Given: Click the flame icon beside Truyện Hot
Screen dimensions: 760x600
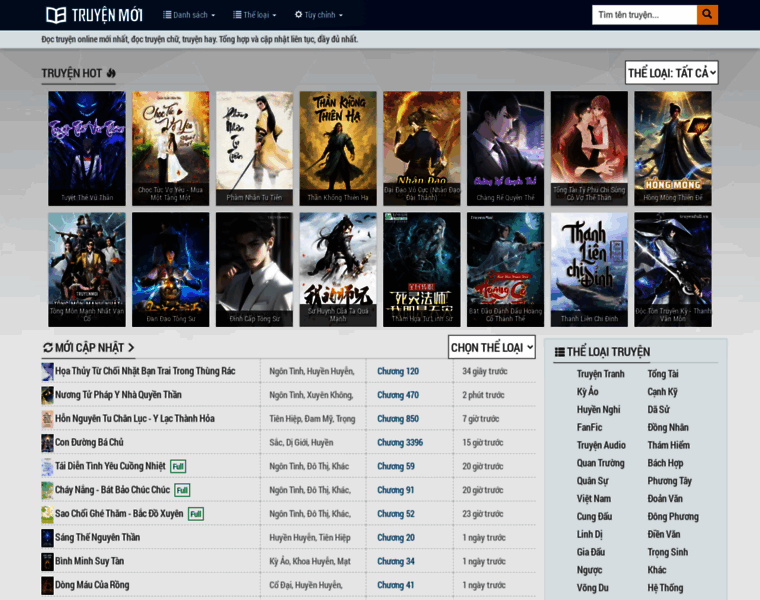Looking at the screenshot, I should (x=111, y=73).
